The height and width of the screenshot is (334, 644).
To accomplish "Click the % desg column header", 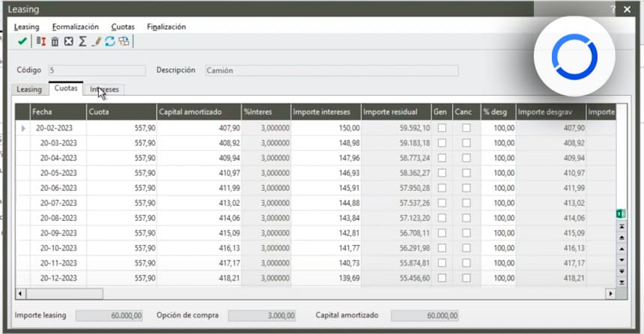I will pos(499,112).
